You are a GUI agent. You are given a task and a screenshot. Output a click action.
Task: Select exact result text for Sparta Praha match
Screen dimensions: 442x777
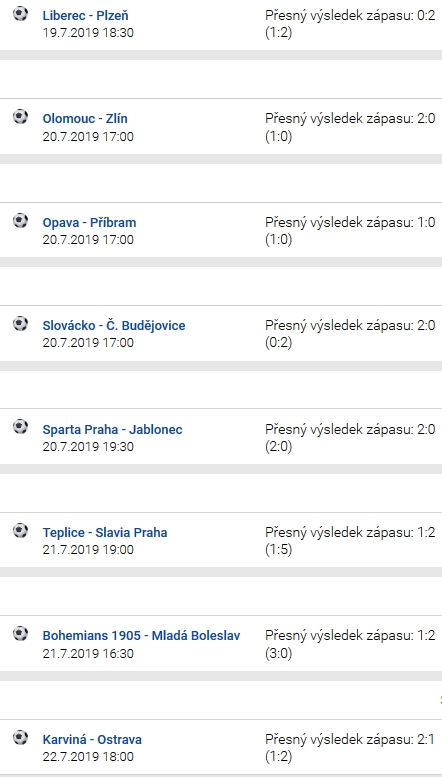[x=350, y=438]
